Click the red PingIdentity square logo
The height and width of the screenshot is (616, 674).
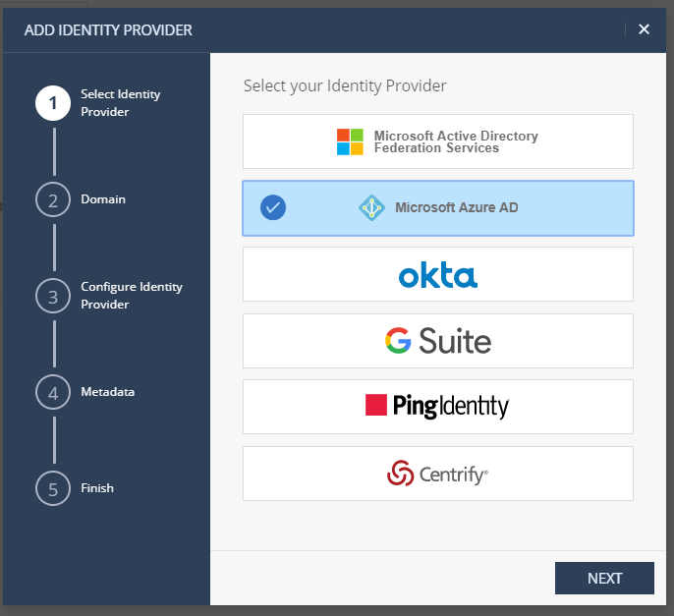(x=376, y=405)
